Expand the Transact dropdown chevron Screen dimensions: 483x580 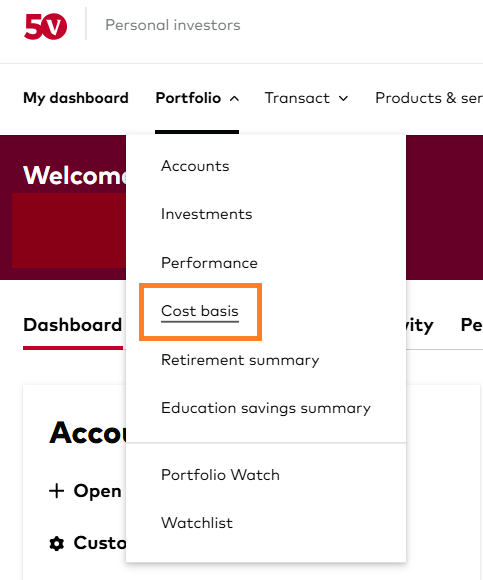tap(344, 99)
